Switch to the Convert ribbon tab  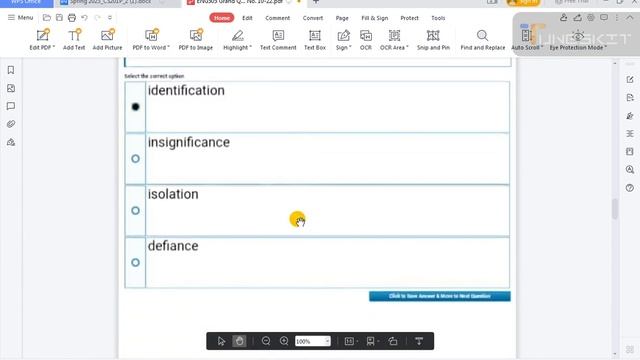pyautogui.click(x=313, y=18)
